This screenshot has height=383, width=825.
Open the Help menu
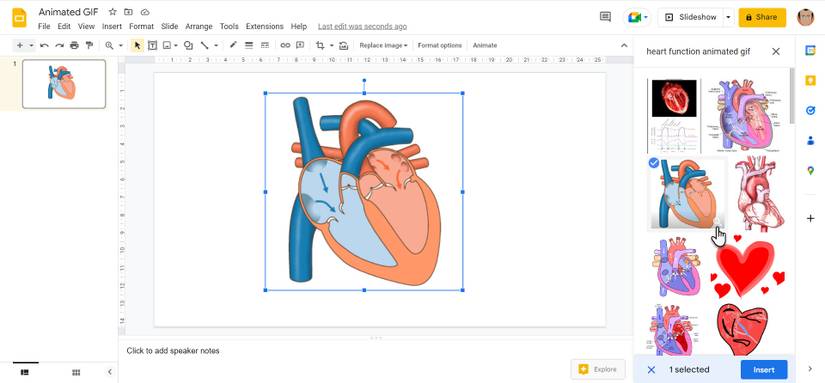pos(298,26)
